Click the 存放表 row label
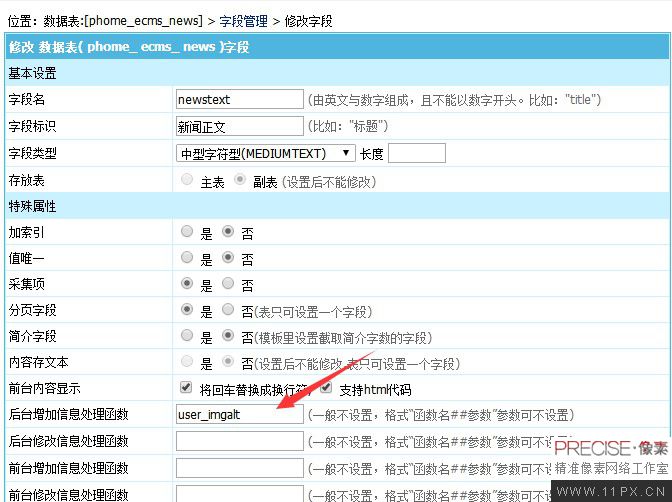The height and width of the screenshot is (502, 672). coord(26,180)
